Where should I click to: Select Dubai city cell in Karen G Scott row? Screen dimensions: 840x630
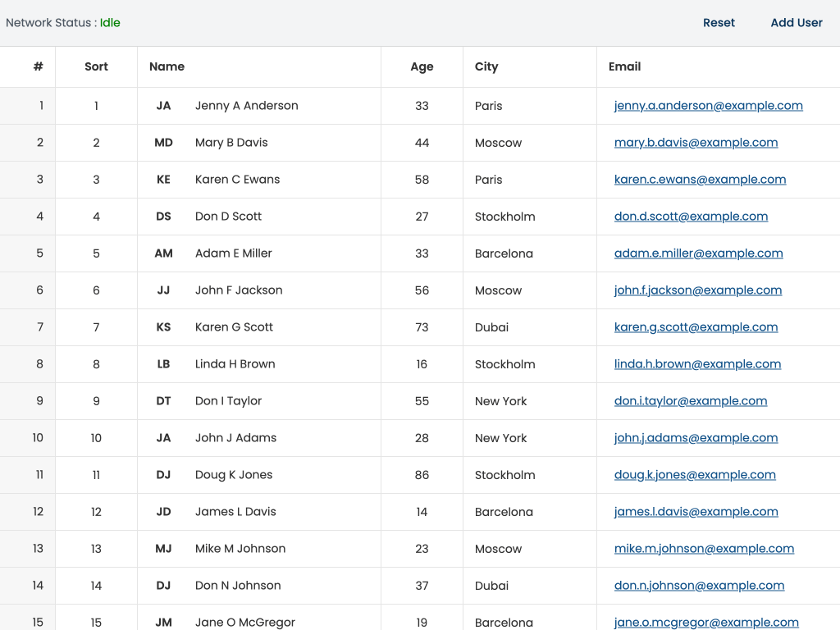(491, 327)
